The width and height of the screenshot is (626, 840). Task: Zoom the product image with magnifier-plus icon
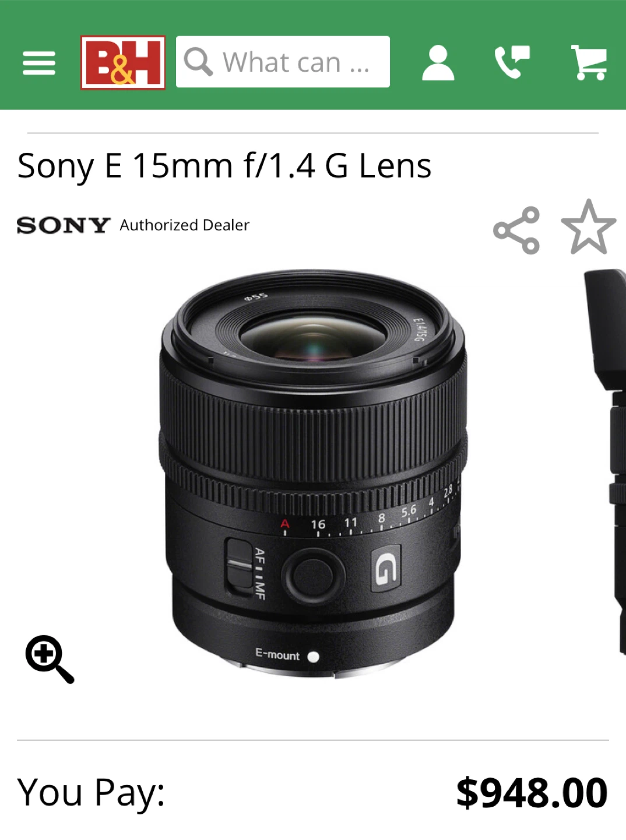pyautogui.click(x=50, y=659)
